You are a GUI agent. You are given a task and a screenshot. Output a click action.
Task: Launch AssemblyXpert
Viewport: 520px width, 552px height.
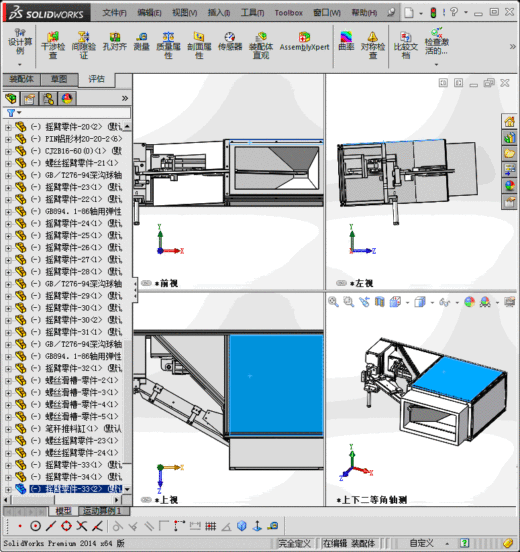tap(305, 41)
